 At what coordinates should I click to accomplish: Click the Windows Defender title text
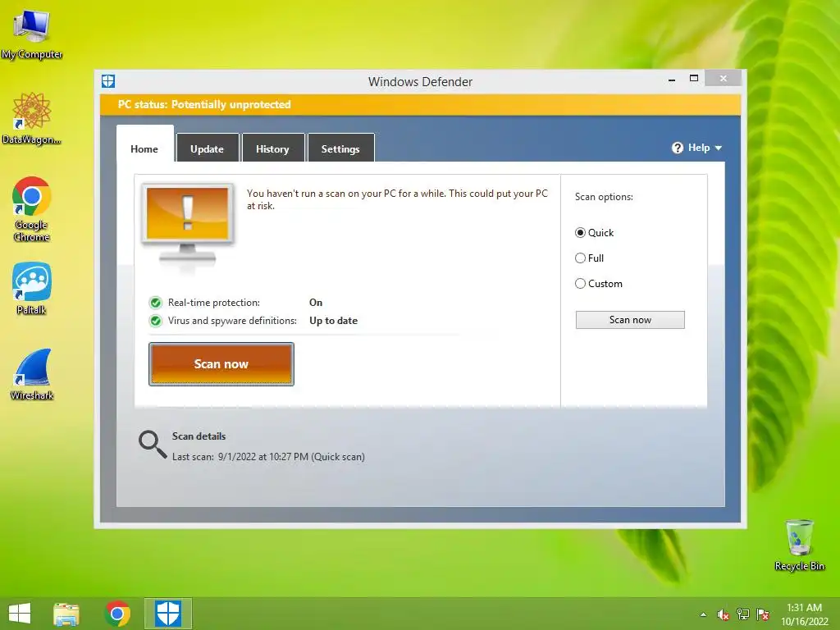421,82
